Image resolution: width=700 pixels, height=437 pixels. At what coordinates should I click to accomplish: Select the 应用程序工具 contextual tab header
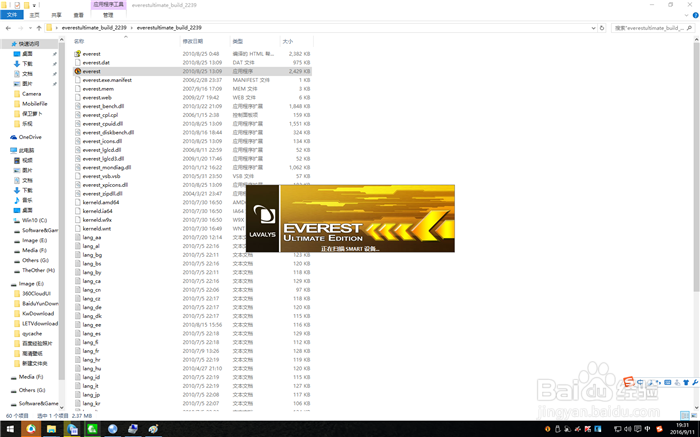pos(108,4)
